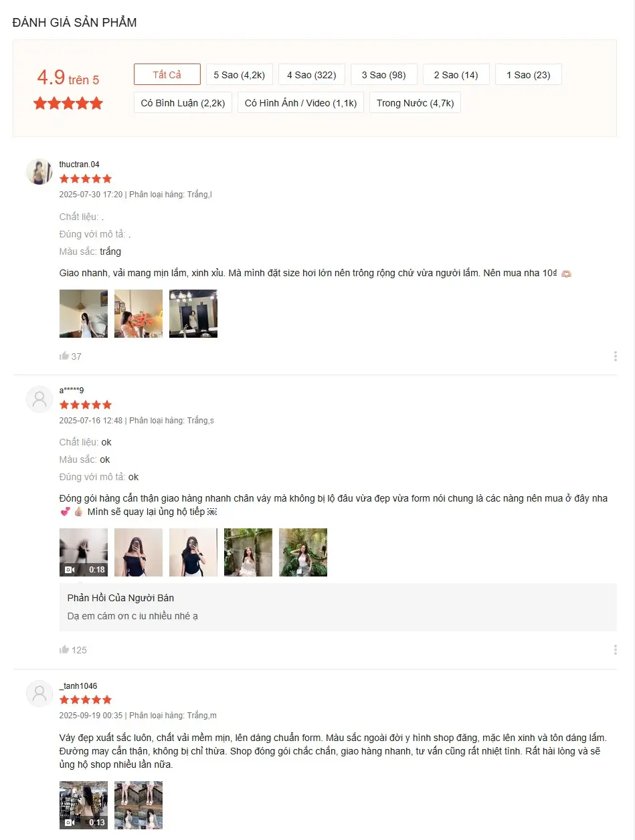Screen dimensions: 635x840
Task: Open last photo in a*****9's review
Action: (x=303, y=552)
